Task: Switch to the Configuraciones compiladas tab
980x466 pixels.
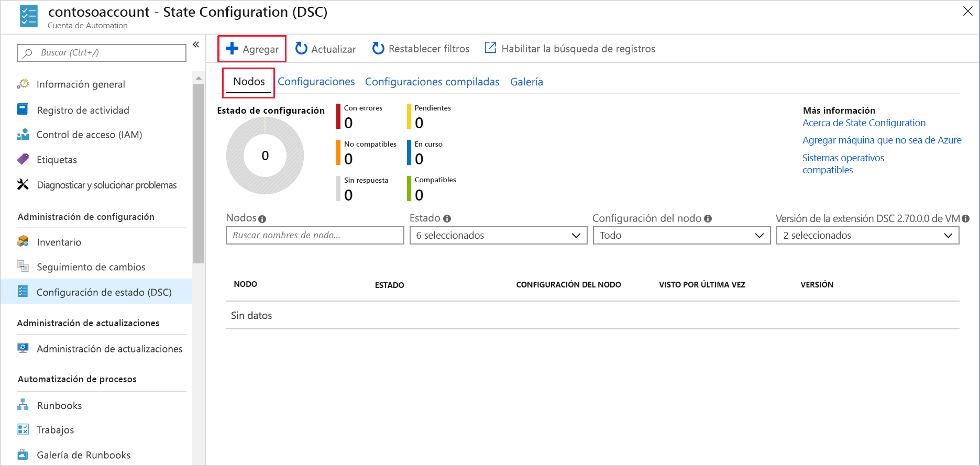Action: click(432, 82)
